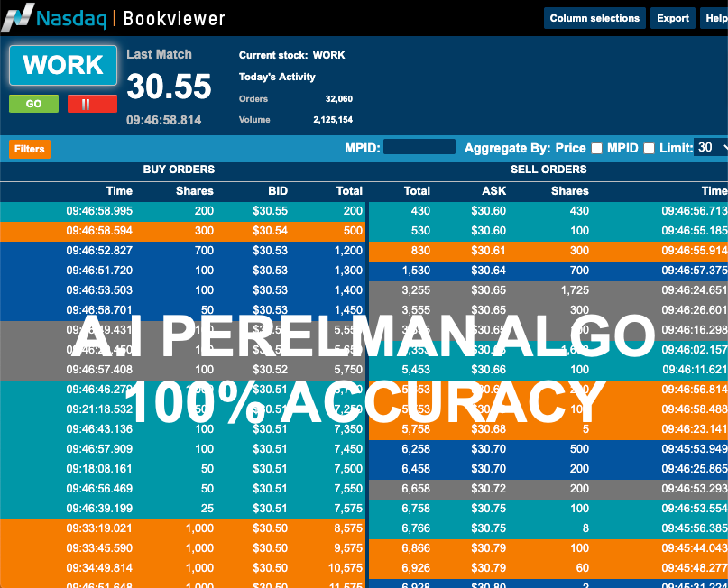Select sell order time 09:46:23.141
Viewport: 728px width, 588px height.
pyautogui.click(x=695, y=429)
